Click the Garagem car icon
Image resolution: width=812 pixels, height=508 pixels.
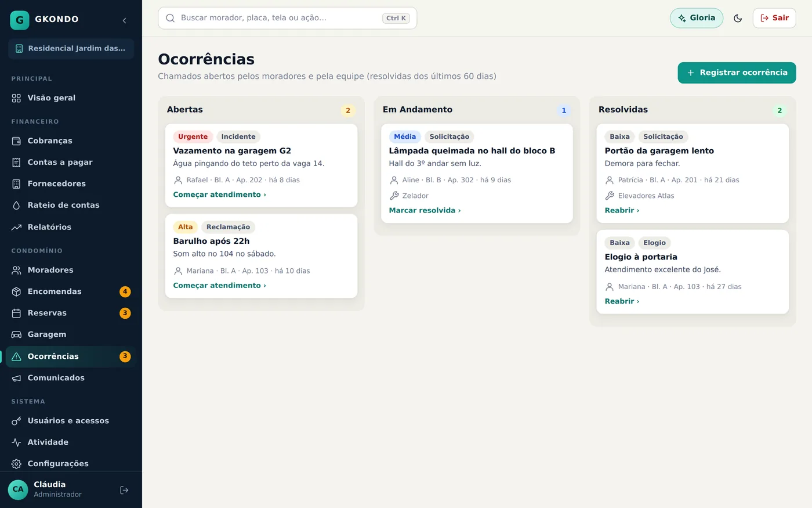click(16, 334)
